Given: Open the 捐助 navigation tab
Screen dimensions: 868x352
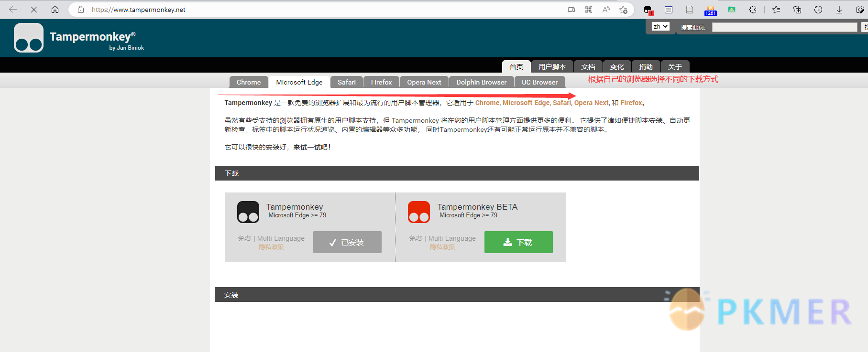Looking at the screenshot, I should point(646,67).
